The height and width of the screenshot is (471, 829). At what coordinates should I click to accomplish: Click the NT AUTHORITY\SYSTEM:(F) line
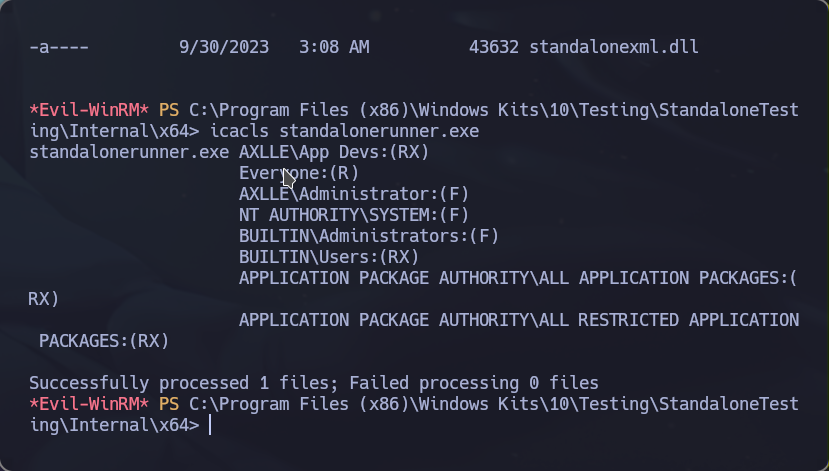(x=354, y=215)
